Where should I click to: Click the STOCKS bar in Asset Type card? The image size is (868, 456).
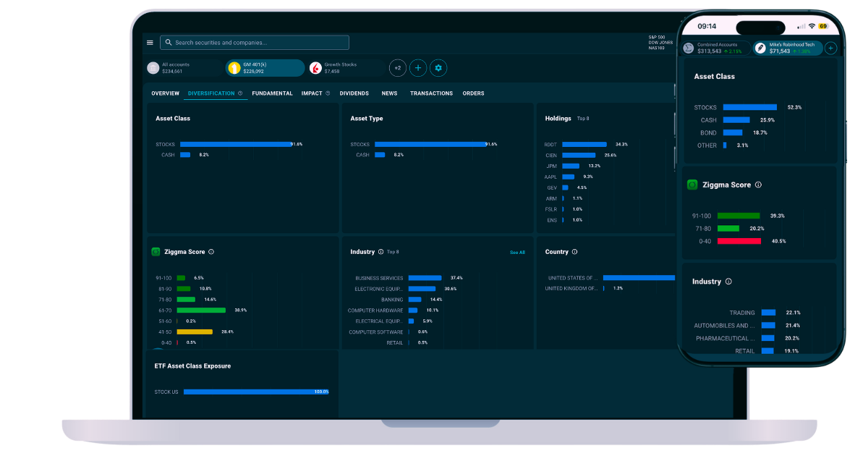coord(430,144)
